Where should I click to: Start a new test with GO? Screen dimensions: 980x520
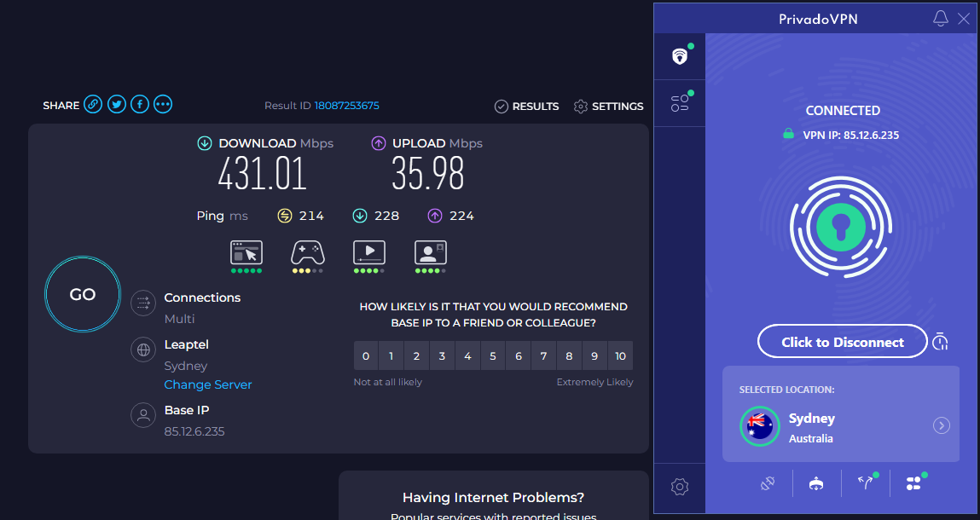[x=83, y=294]
